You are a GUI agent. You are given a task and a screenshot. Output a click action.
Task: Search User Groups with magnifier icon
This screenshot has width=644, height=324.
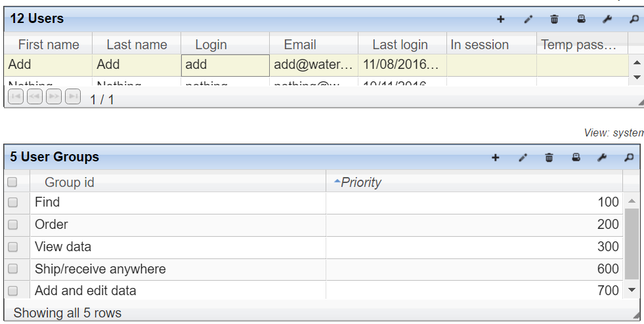click(x=629, y=157)
